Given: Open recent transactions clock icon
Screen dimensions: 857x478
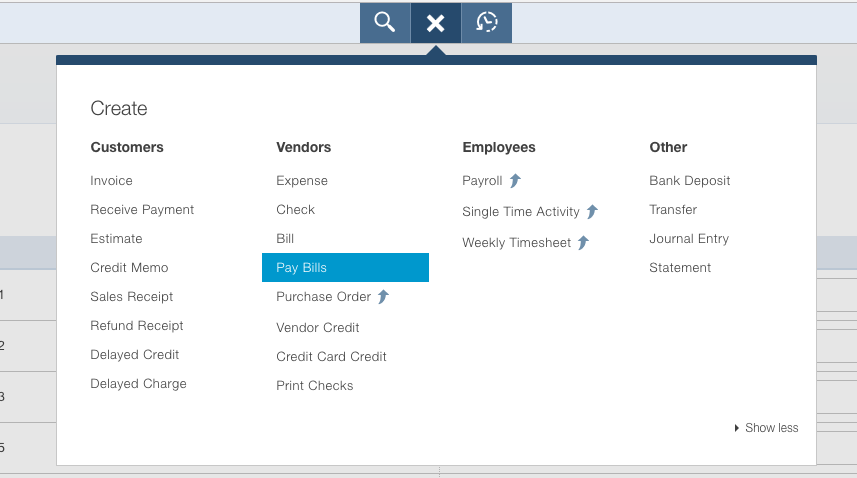Looking at the screenshot, I should tap(486, 23).
